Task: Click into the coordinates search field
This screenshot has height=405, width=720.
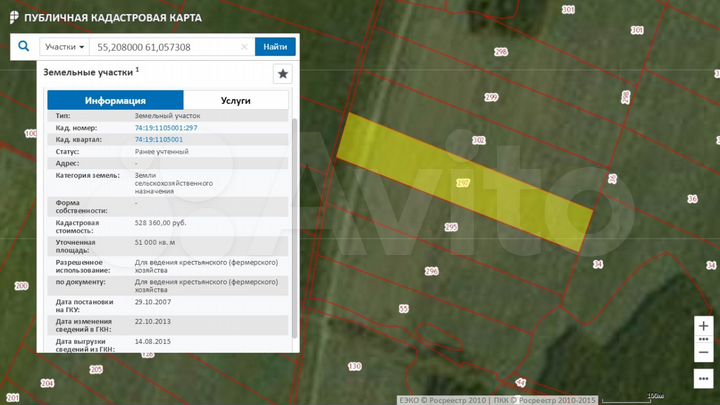Action: (x=165, y=47)
